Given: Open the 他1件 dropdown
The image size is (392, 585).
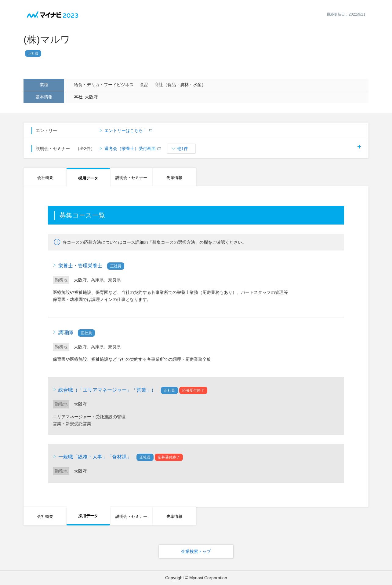Looking at the screenshot, I should click(x=181, y=148).
